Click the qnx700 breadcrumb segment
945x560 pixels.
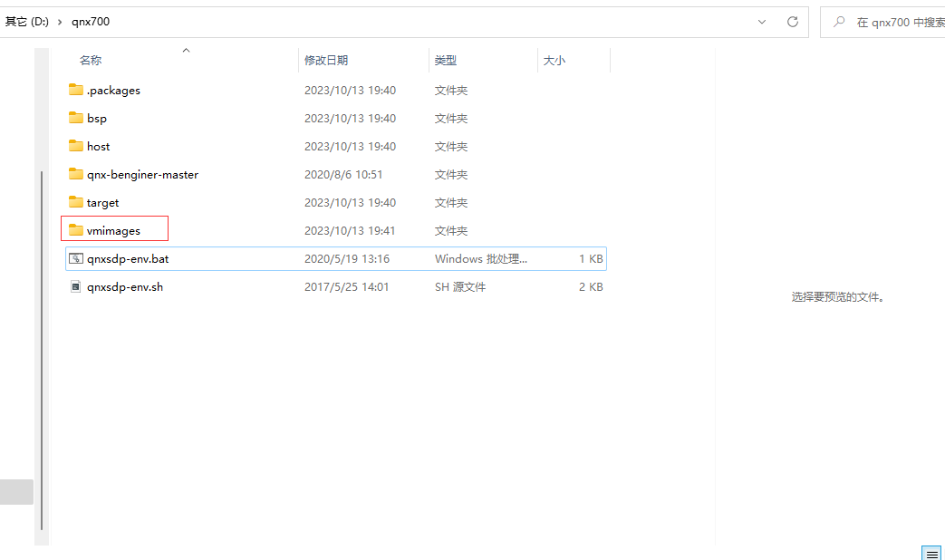pyautogui.click(x=91, y=21)
